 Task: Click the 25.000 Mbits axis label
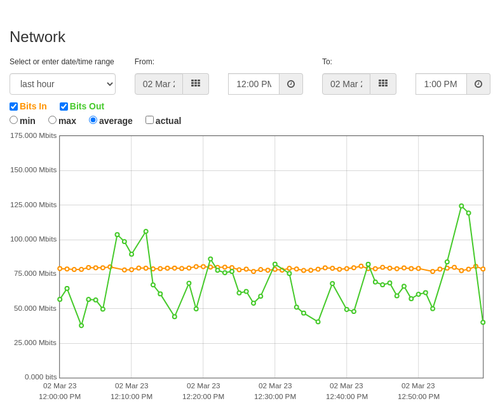(35, 343)
